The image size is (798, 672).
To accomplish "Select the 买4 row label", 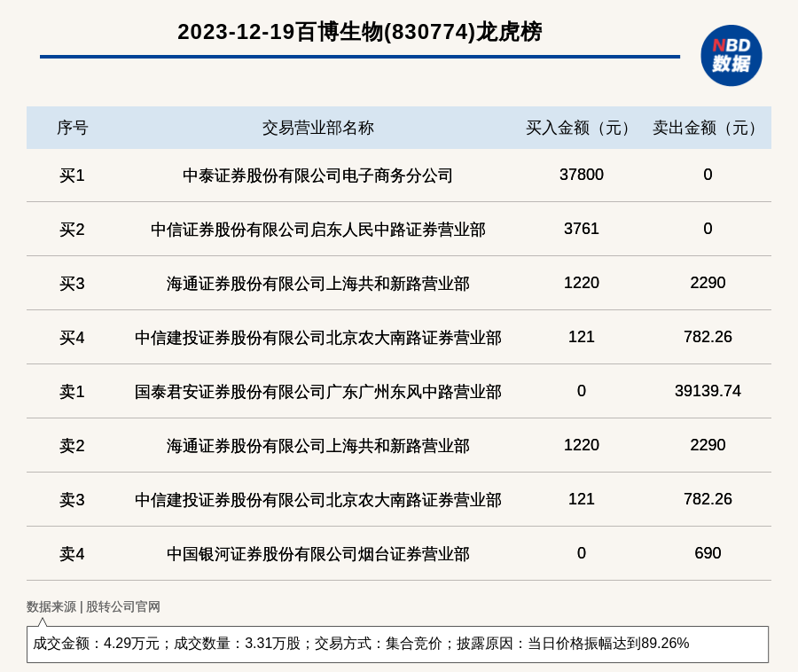I will point(73,338).
